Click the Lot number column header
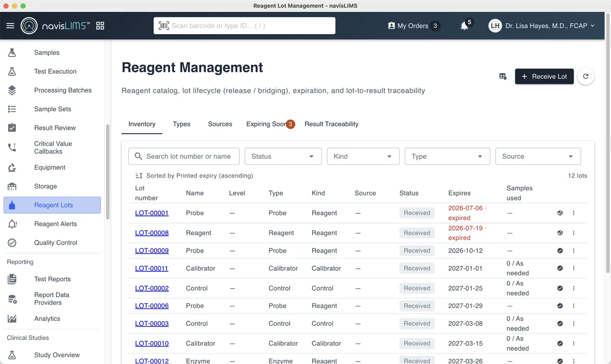Image resolution: width=611 pixels, height=364 pixels. (x=147, y=193)
